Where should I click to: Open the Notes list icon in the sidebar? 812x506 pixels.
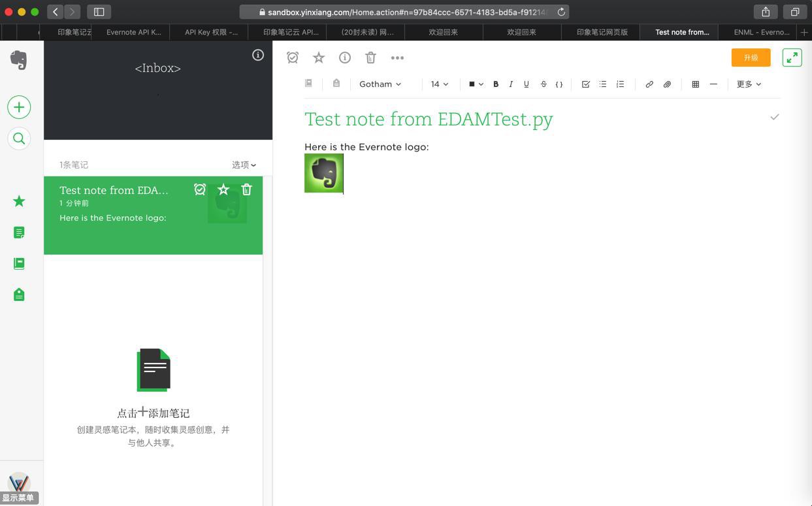pyautogui.click(x=19, y=232)
